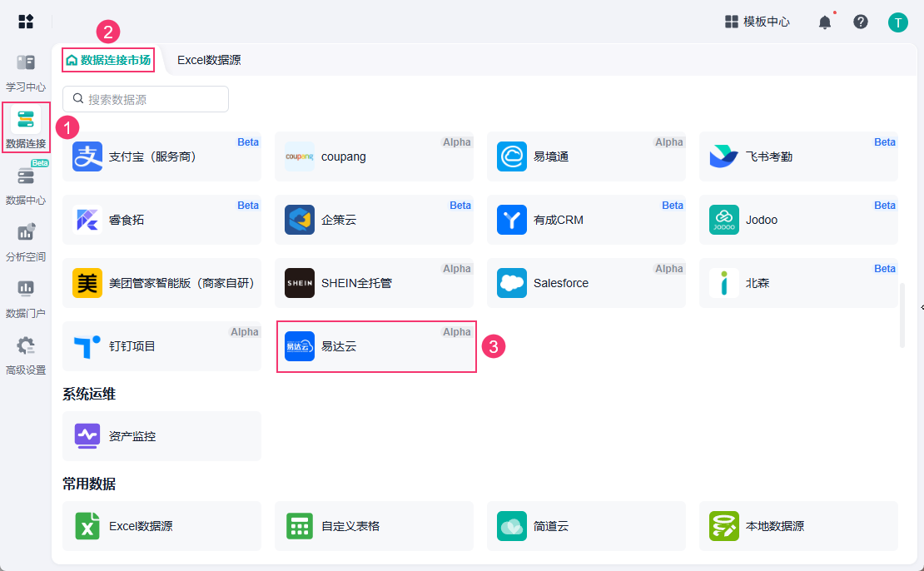Click the SHEIN全托管 icon
The height and width of the screenshot is (571, 924).
coord(300,283)
